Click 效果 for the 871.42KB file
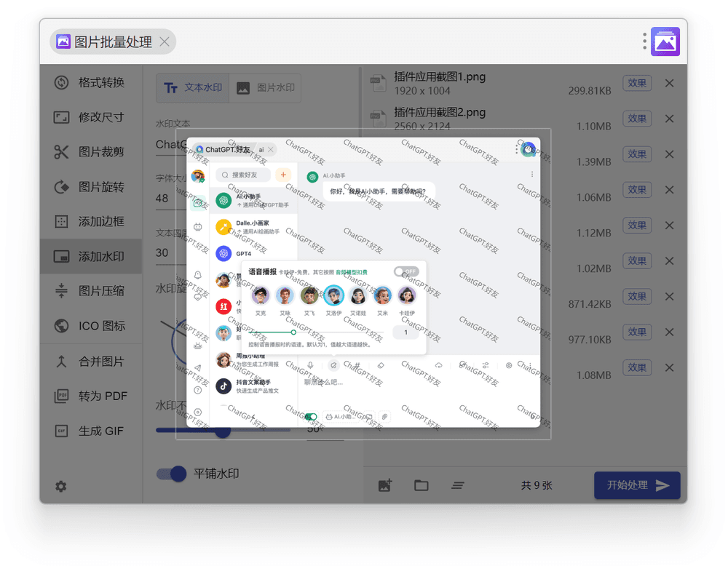Viewport: 728px width, 566px height. (637, 296)
